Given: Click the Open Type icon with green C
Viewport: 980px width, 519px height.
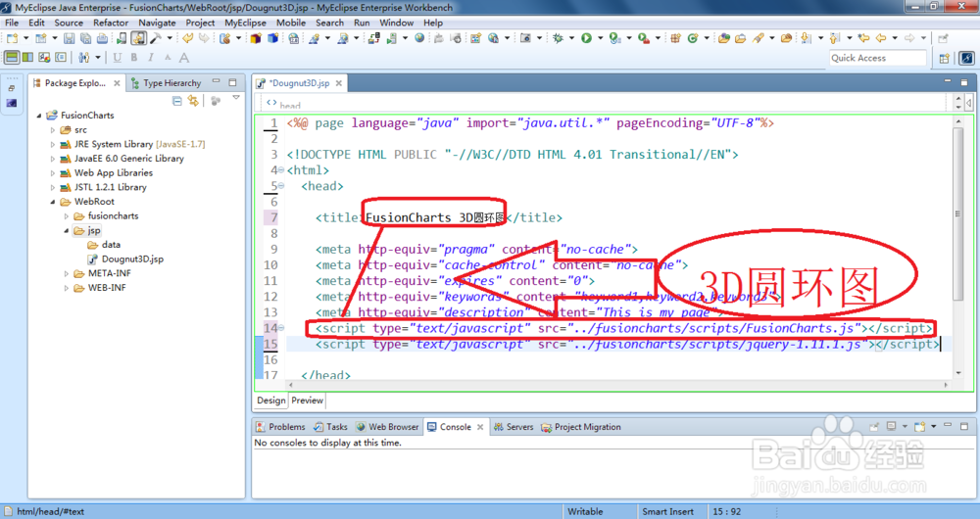Looking at the screenshot, I should tap(693, 39).
